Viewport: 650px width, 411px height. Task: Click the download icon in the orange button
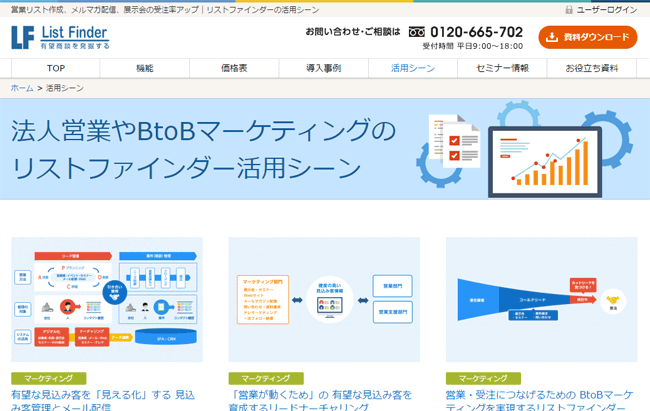(551, 37)
